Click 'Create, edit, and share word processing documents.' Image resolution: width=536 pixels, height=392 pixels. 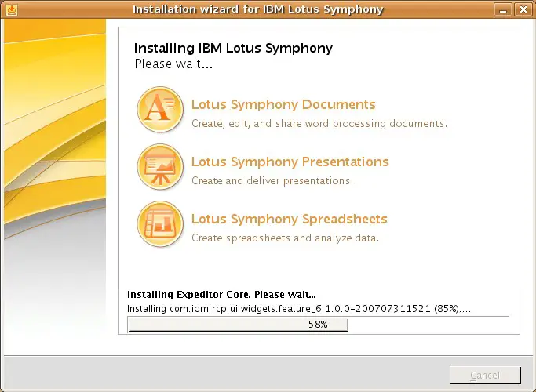(319, 123)
